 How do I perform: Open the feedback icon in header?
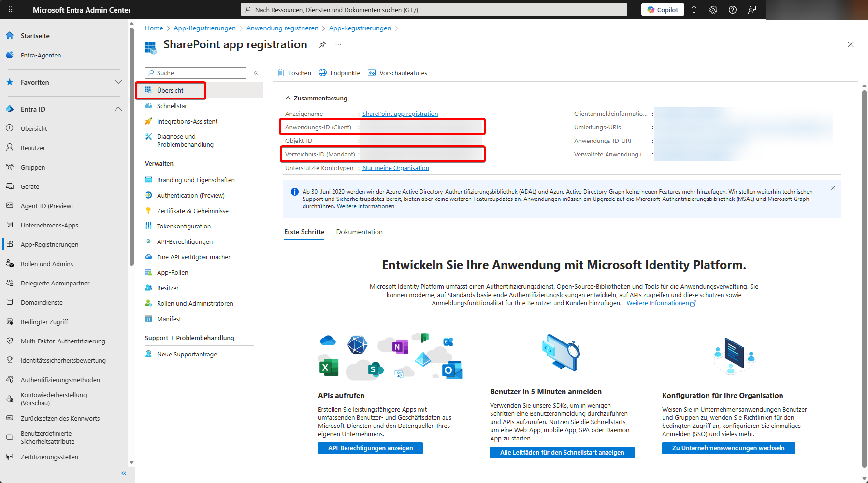coord(752,10)
